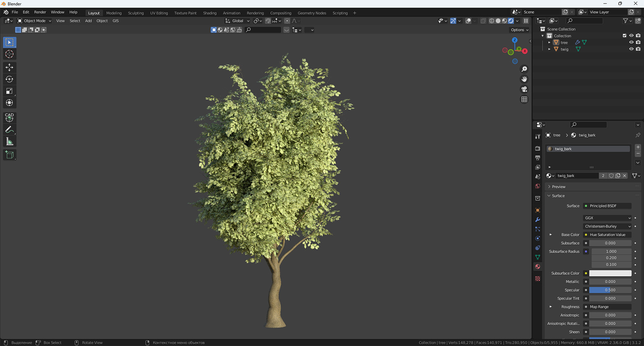The width and height of the screenshot is (644, 346).
Task: Switch to the Shading workspace tab
Action: coord(209,13)
